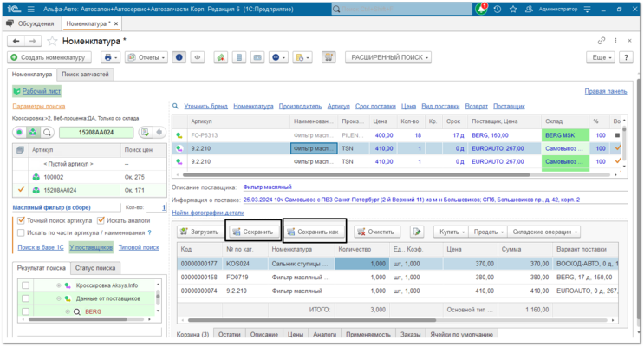Screen dimensions: 644x347
Task: Check the Данные от поставщиков checkbox
Action: [x=25, y=298]
